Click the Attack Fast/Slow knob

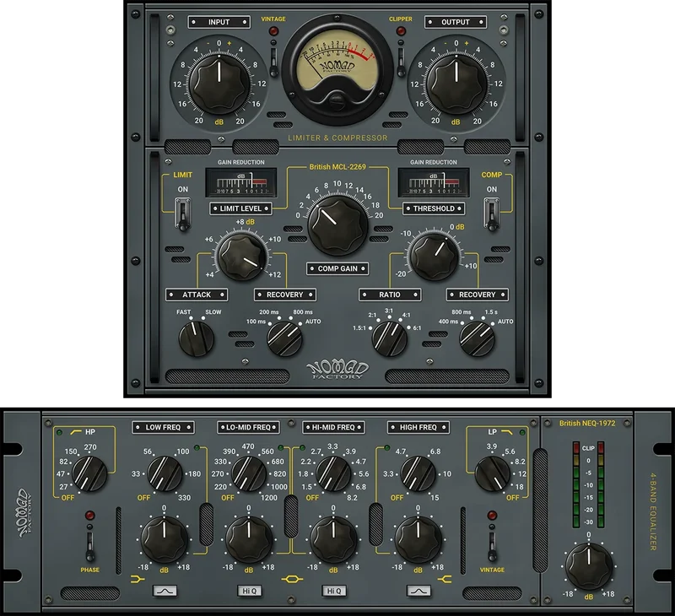[x=197, y=338]
